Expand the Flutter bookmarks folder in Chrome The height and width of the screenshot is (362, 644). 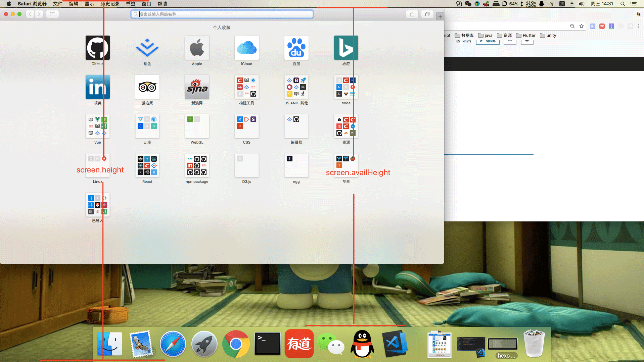point(525,35)
